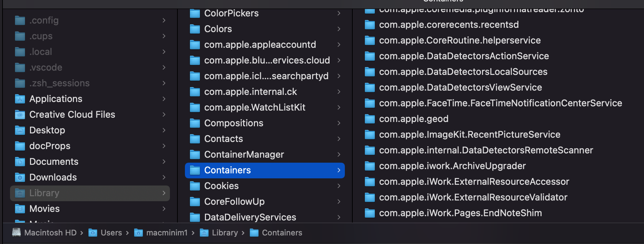
Task: Expand the CoreFollowUp folder chevron
Action: [339, 202]
